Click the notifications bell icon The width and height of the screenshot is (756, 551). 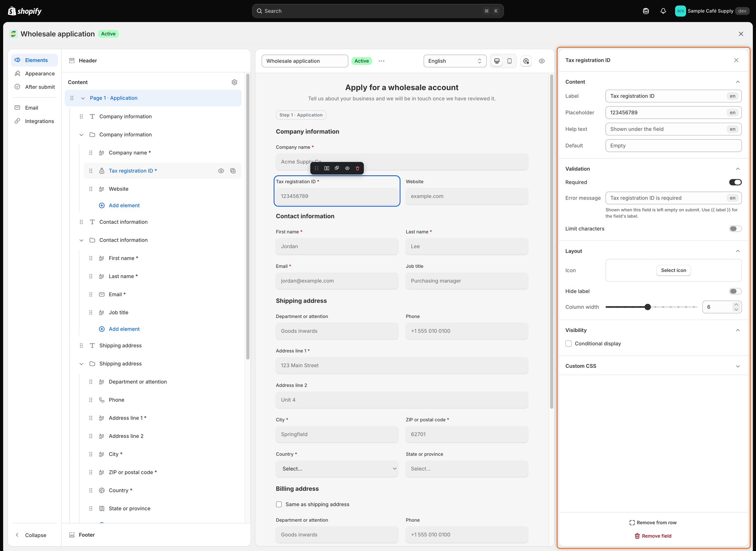coord(663,11)
